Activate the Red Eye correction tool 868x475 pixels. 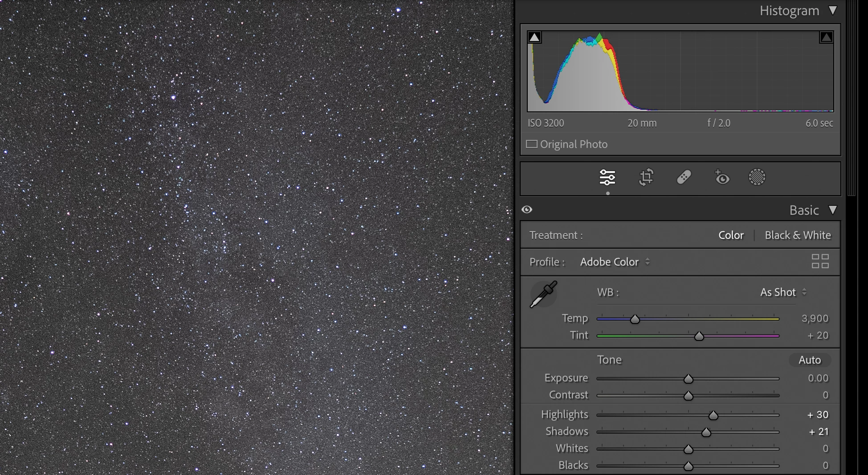(721, 177)
